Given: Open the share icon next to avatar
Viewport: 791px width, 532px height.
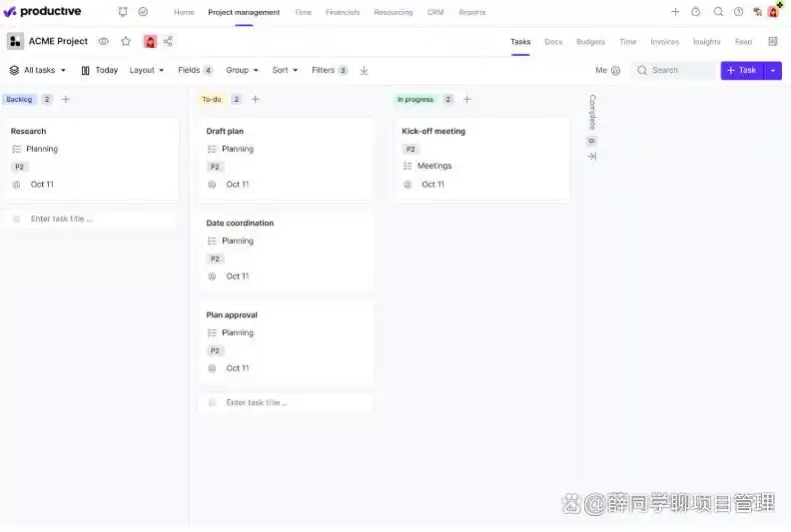Looking at the screenshot, I should (x=168, y=41).
